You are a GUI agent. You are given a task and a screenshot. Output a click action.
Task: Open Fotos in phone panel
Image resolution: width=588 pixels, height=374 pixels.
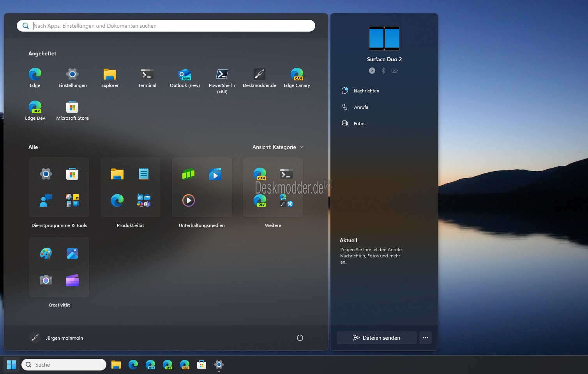[x=354, y=123]
